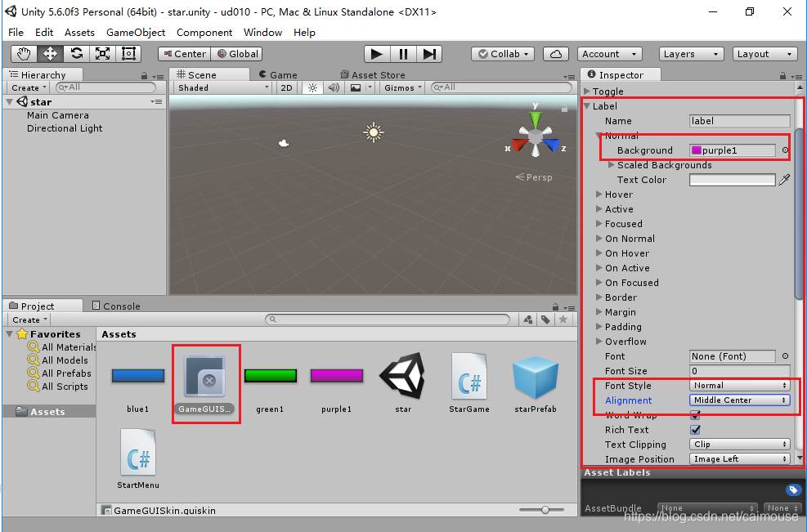Open the Account dropdown
Screen dimensions: 807x532
pos(610,54)
